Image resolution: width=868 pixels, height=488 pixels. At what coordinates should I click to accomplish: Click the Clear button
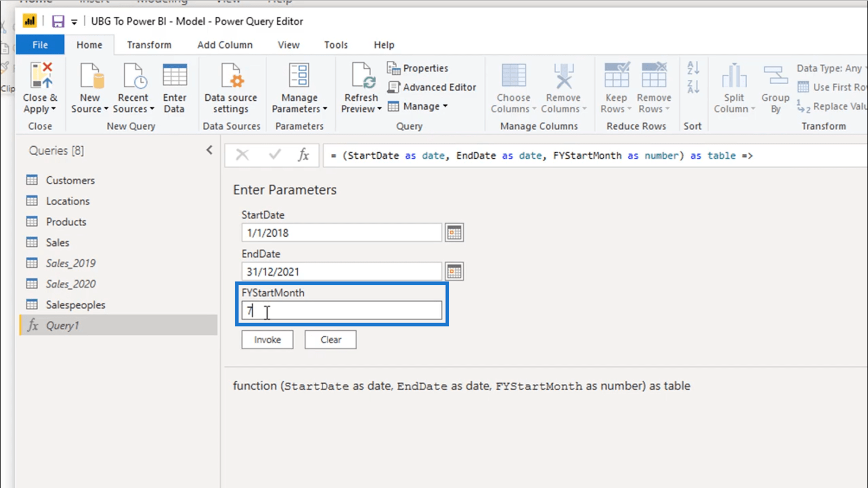click(x=330, y=340)
